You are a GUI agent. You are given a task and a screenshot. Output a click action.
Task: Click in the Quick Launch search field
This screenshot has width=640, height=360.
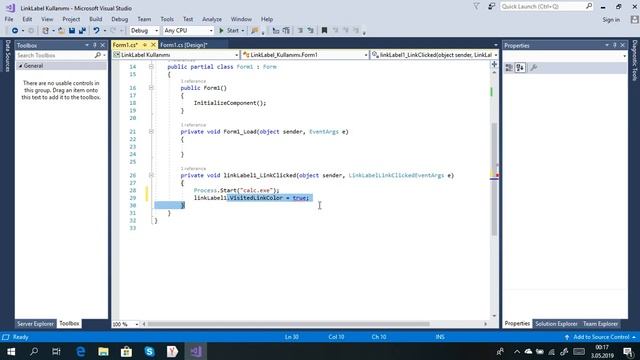click(x=542, y=7)
